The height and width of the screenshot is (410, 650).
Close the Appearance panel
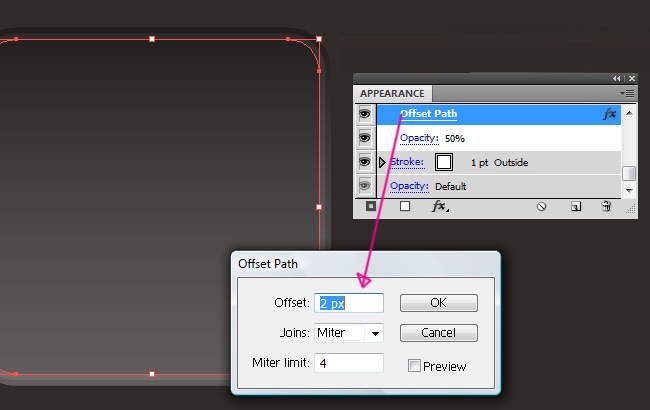tap(632, 78)
